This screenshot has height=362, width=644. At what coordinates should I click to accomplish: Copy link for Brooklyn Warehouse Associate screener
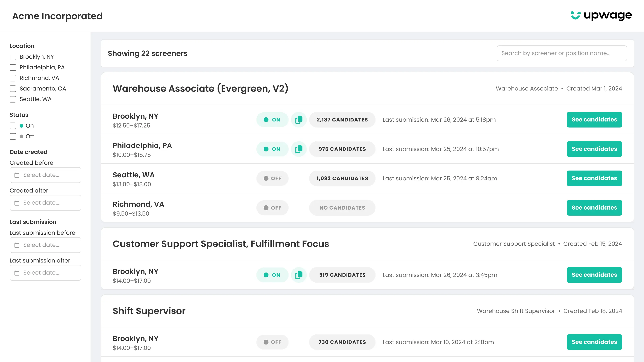pyautogui.click(x=298, y=120)
